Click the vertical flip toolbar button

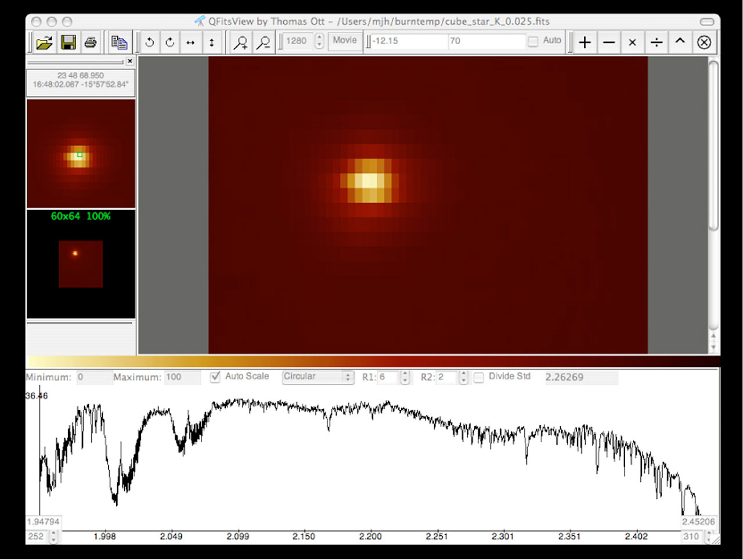coord(212,42)
